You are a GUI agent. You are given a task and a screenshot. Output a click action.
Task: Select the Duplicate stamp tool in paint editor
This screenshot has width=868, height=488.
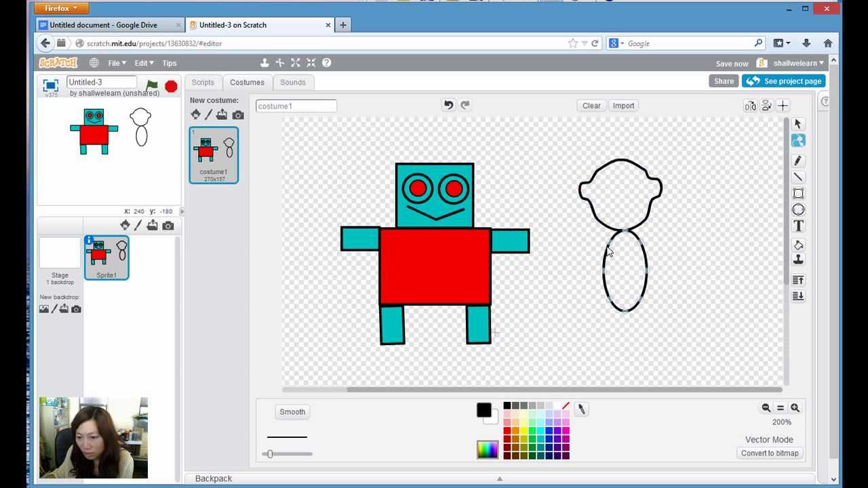point(798,260)
